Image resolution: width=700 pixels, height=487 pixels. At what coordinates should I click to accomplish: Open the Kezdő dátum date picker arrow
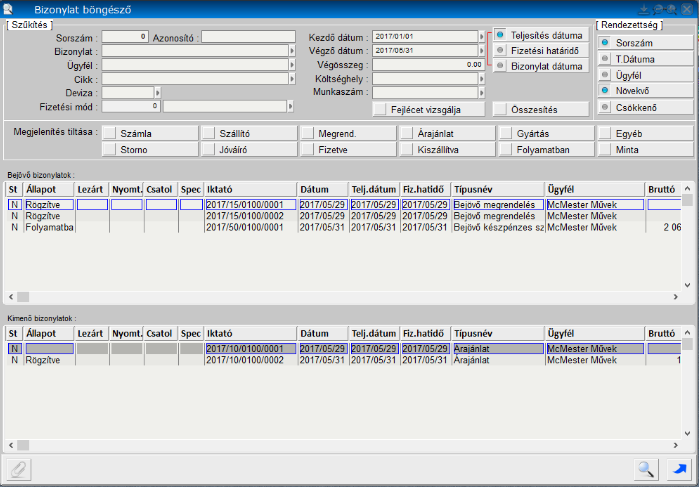[482, 36]
